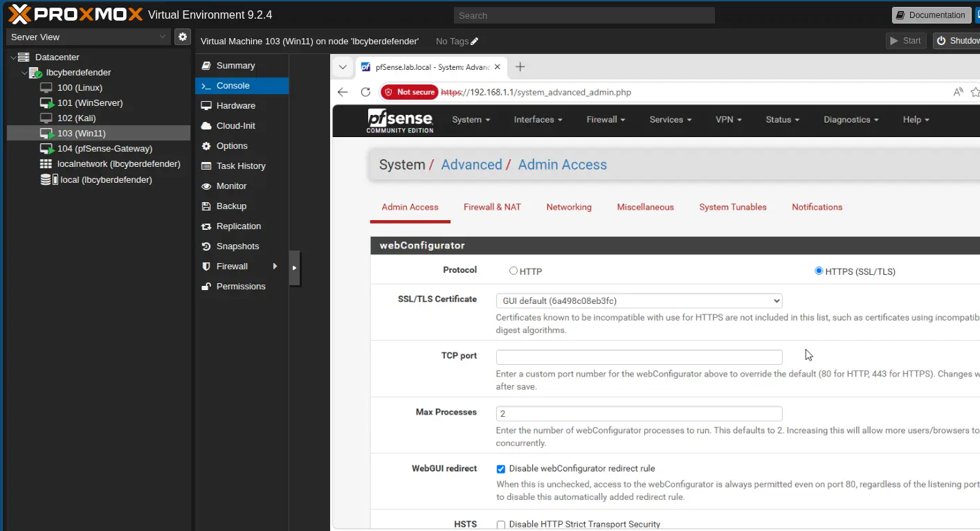Select VM 101 (WinServer)
Screen dimensions: 980x531
[x=90, y=103]
